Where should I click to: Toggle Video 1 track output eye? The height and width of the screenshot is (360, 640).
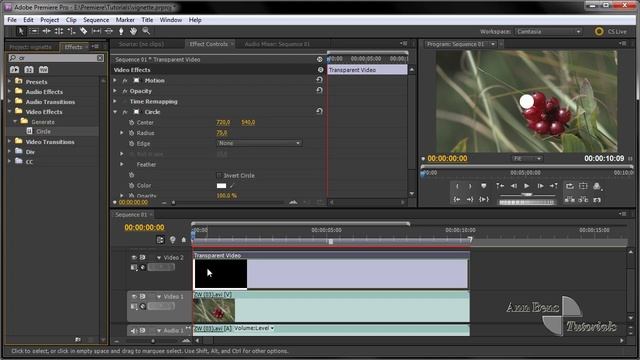pos(134,296)
